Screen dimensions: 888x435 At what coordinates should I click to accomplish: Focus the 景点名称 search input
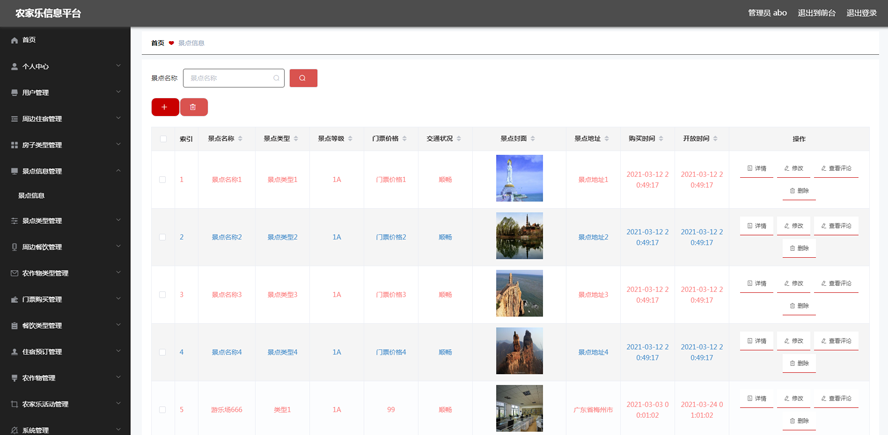pos(233,78)
